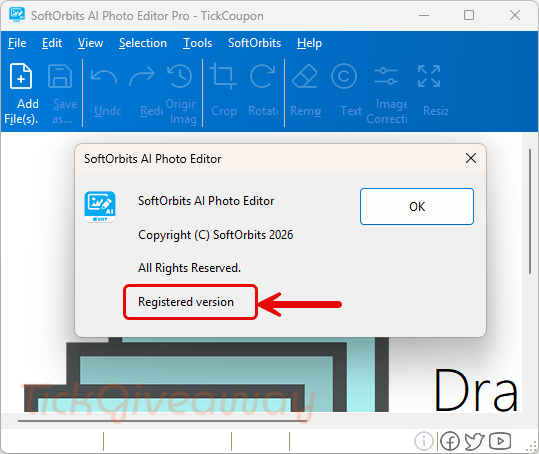
Task: Click the window resize grip in the corner
Action: point(532,447)
